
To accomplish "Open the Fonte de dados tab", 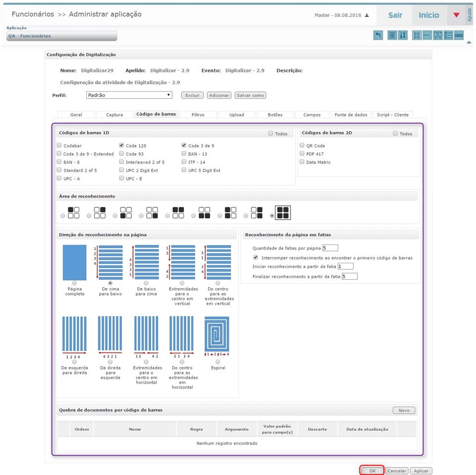I will tap(351, 114).
